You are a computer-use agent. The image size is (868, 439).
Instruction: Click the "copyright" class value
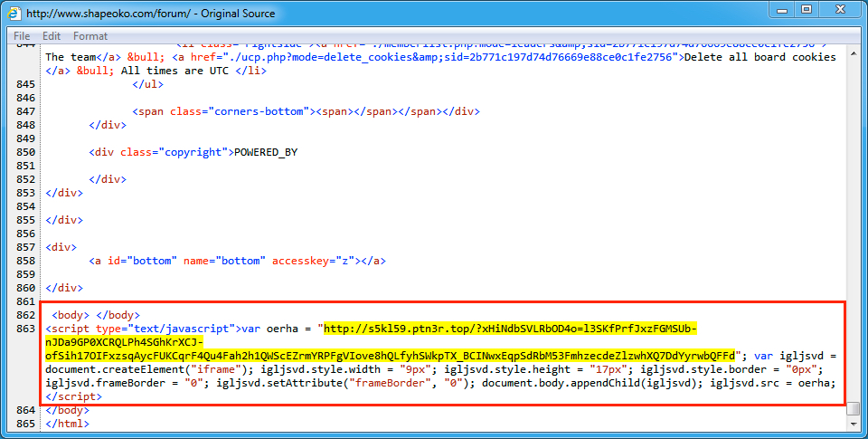[193, 152]
